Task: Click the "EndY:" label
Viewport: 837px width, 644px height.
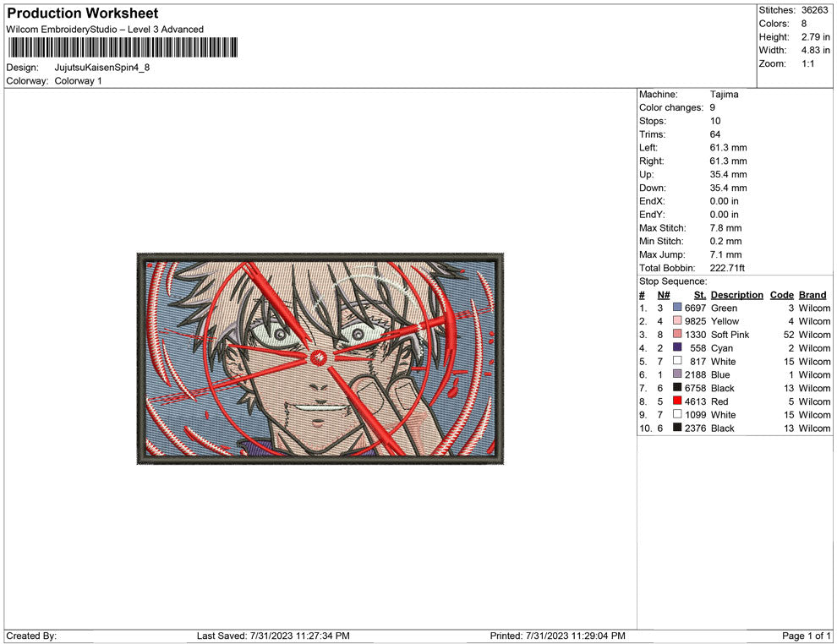Action: click(652, 214)
